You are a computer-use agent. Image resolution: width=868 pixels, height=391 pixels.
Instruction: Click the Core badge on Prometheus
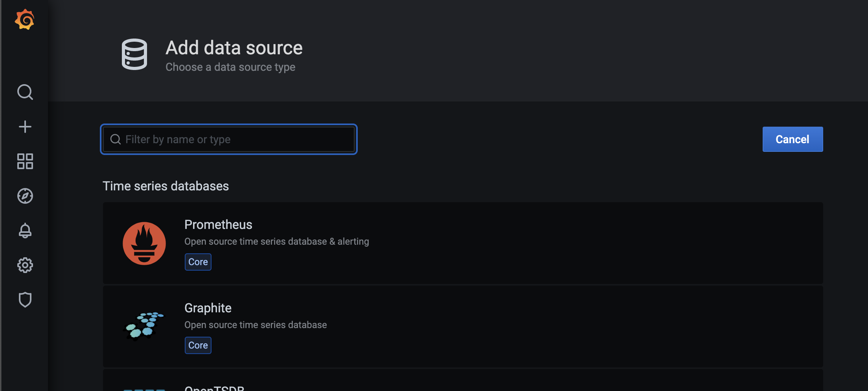198,262
